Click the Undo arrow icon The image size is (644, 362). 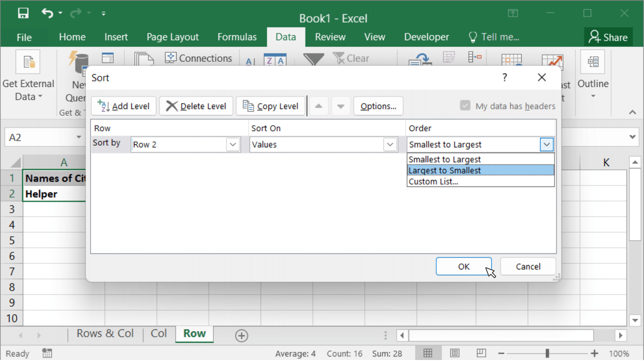click(x=47, y=14)
